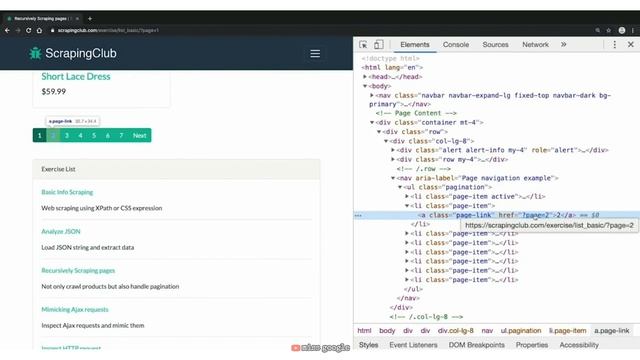Screen dimensions: 640x360
Task: Click the ScrapingClub brand name
Action: pos(81,53)
